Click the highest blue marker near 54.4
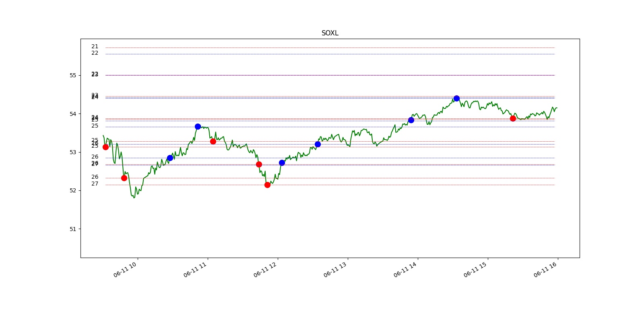The image size is (644, 322). click(456, 98)
